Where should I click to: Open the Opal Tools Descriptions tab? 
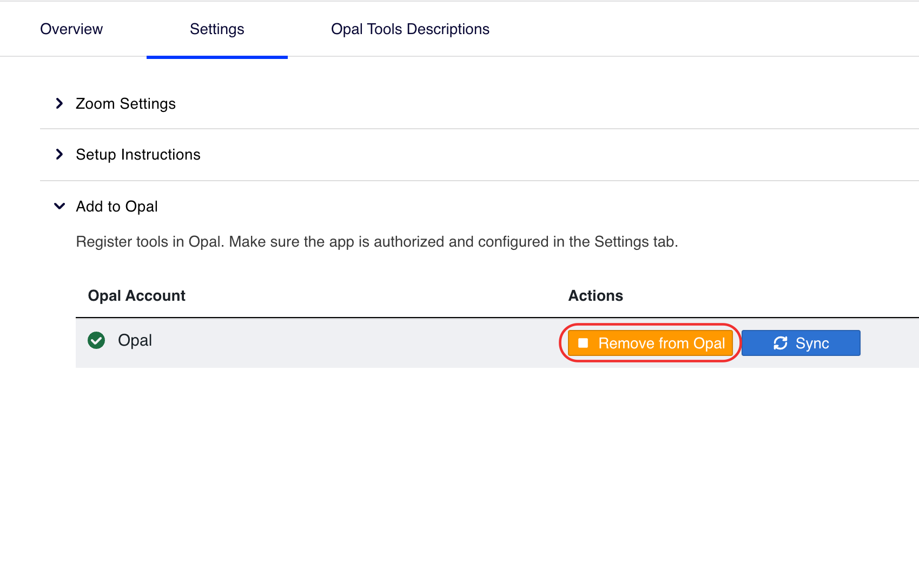tap(410, 29)
